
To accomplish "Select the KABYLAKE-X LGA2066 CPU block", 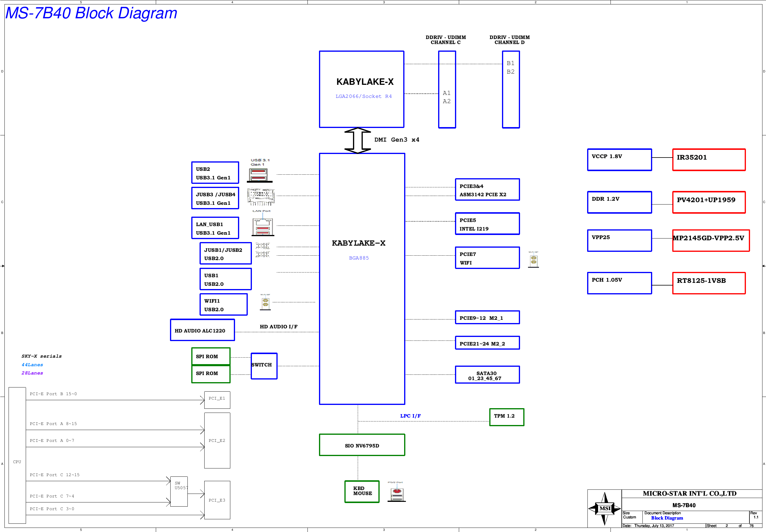I will (361, 89).
